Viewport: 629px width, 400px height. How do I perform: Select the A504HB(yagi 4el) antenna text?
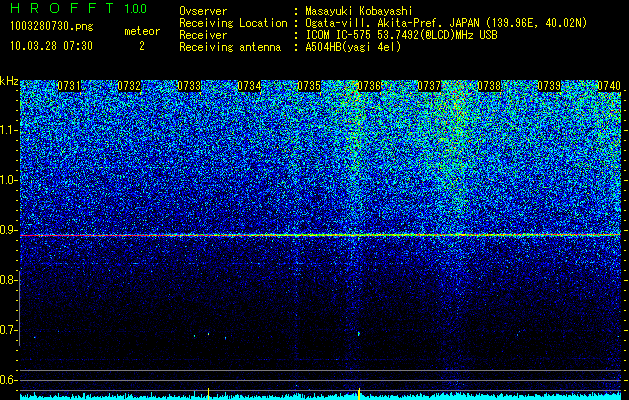(x=353, y=47)
